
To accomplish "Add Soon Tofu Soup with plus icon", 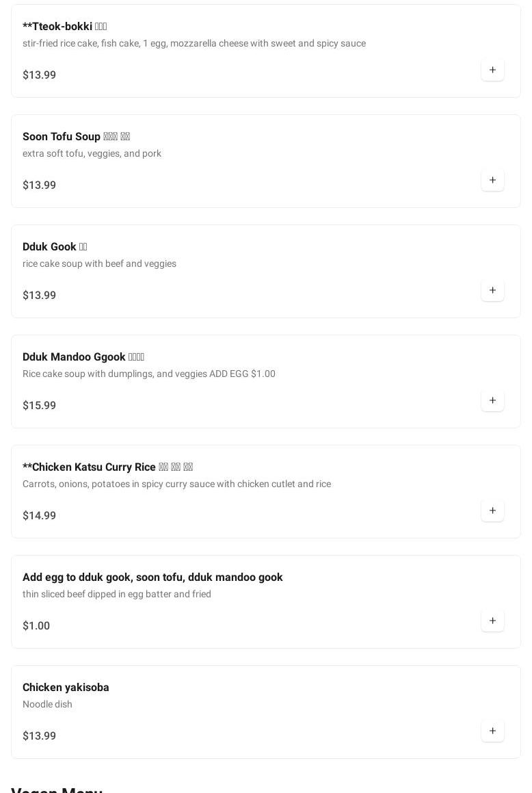I will pos(492,180).
